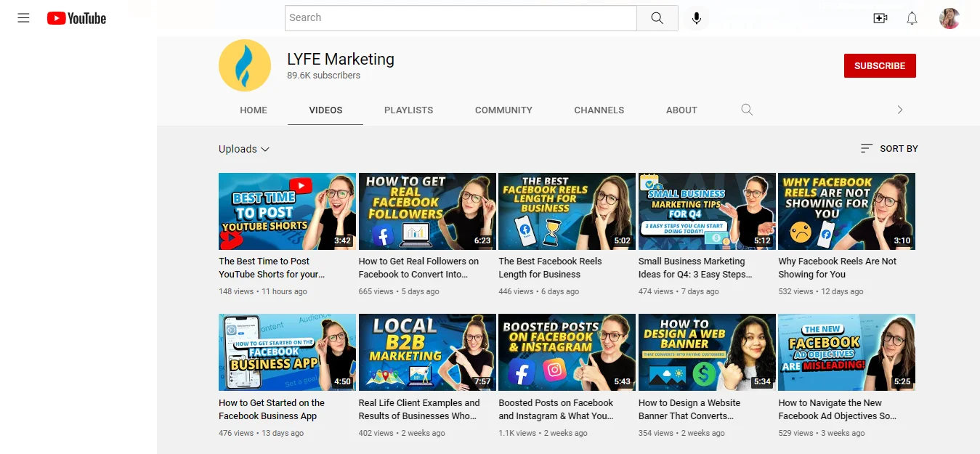This screenshot has height=454, width=980.
Task: Switch to the PLAYLISTS tab
Action: 408,110
